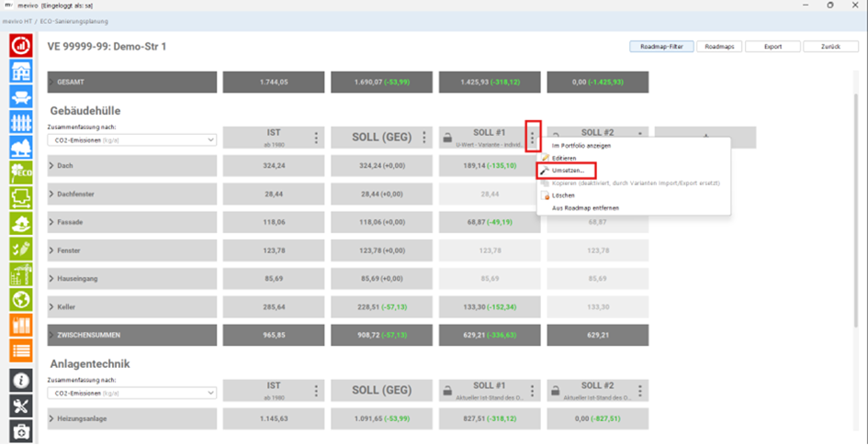Screen dimensions: 868x445
Task: Open three-dot menu of Gebäudehülle SOLL (GEG)
Action: [x=424, y=137]
